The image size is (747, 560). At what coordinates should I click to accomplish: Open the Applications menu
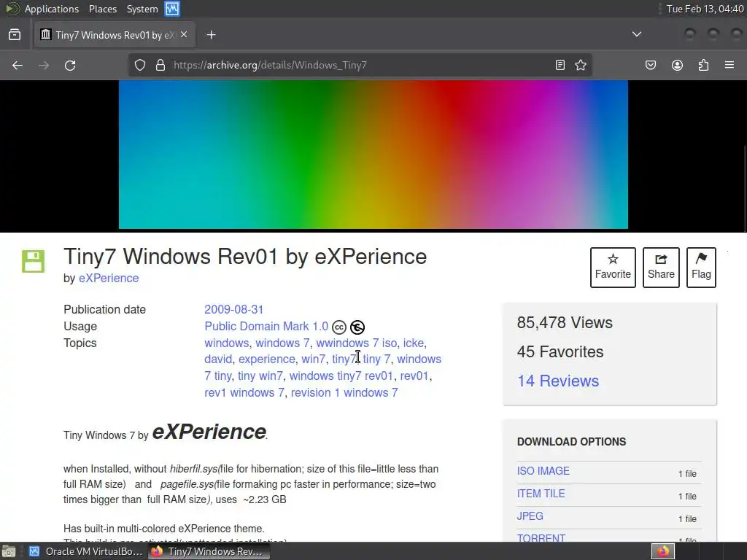tap(52, 9)
